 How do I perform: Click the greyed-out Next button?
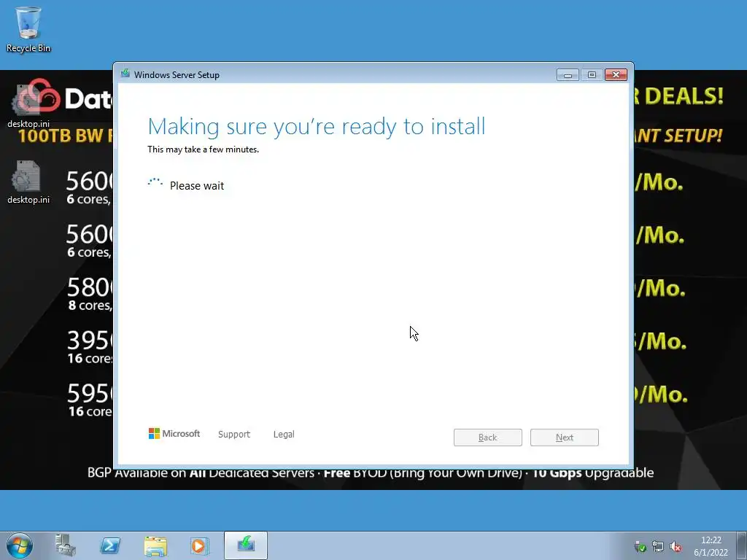[565, 437]
